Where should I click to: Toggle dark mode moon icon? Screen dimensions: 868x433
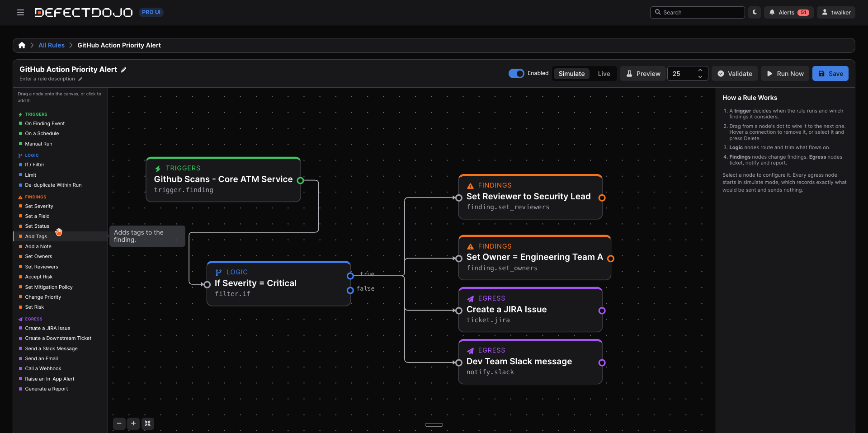point(755,12)
